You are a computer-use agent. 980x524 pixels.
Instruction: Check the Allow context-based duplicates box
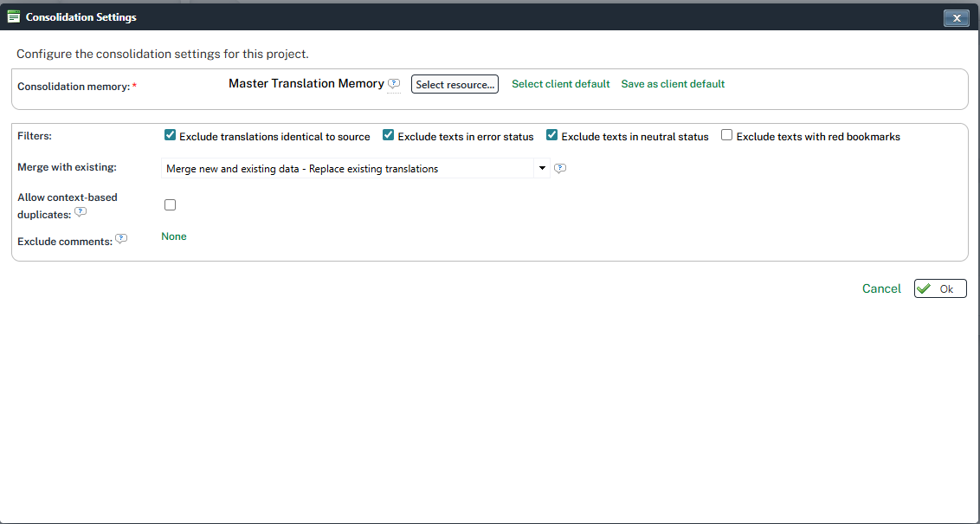click(x=170, y=204)
